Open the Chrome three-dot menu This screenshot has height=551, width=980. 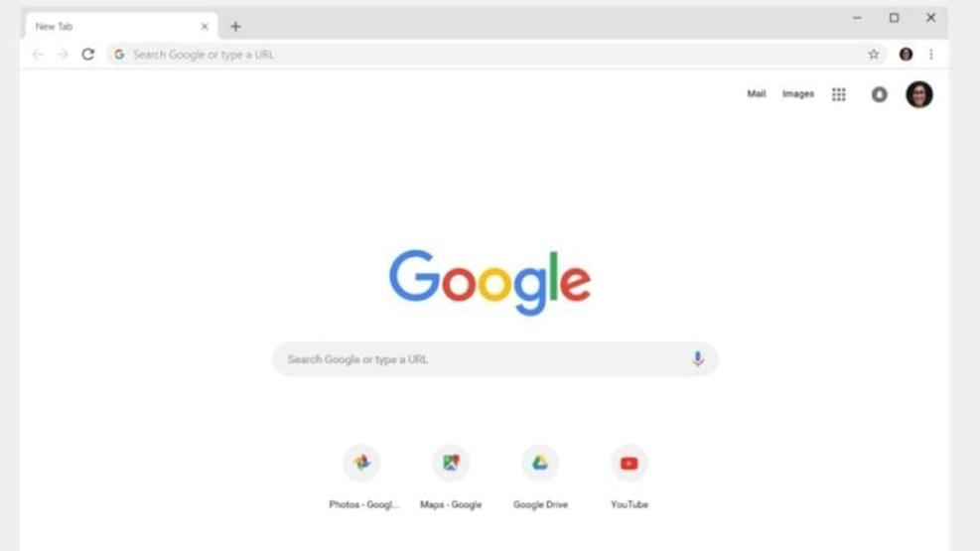pos(931,55)
